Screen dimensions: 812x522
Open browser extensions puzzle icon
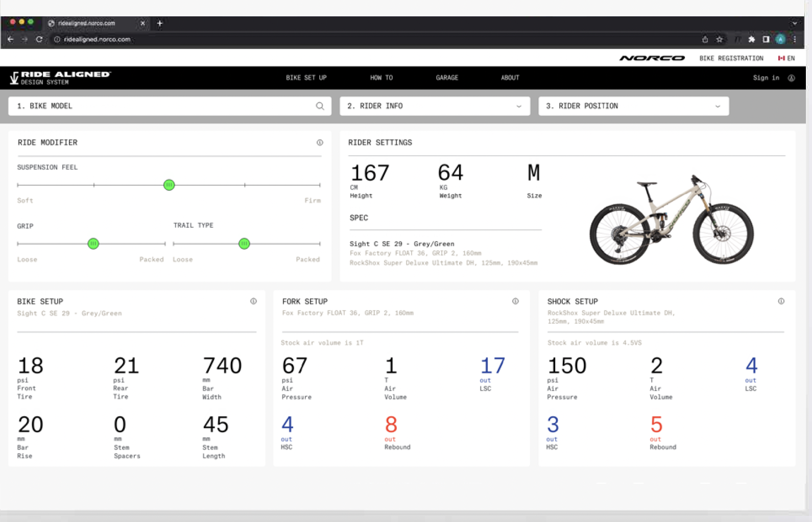[751, 39]
